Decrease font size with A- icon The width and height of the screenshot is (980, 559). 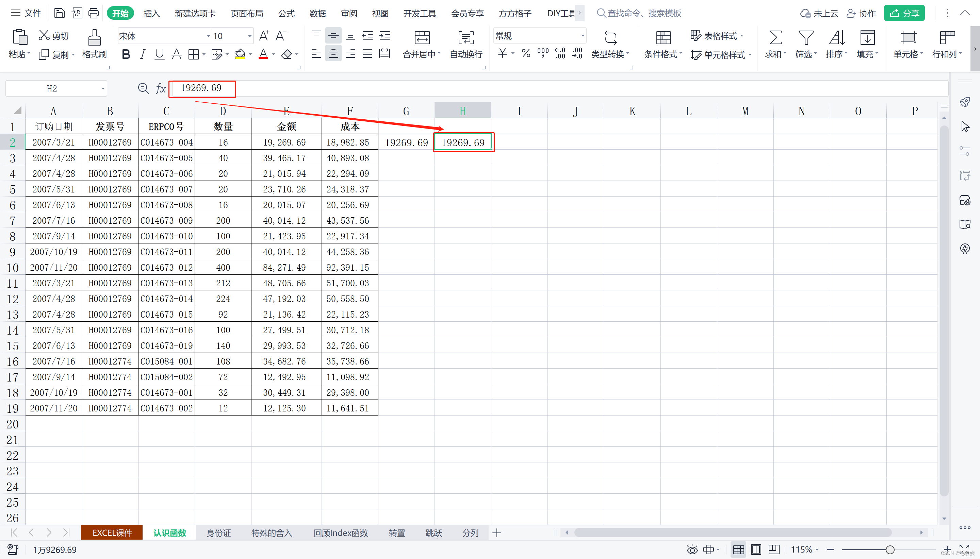click(x=281, y=36)
